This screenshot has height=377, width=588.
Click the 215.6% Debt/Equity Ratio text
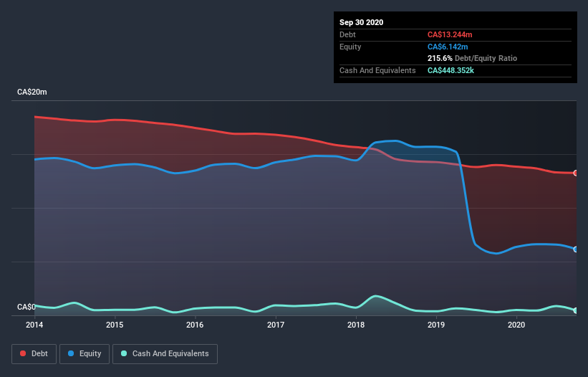click(472, 59)
